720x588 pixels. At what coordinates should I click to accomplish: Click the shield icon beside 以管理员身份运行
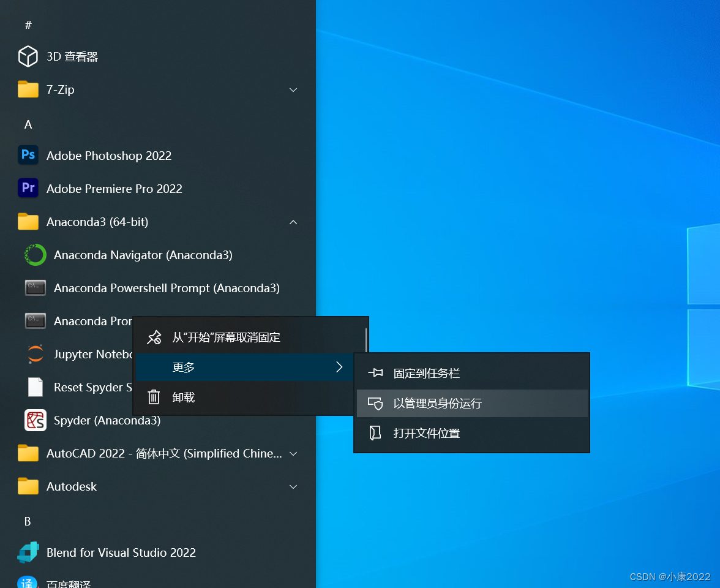(x=375, y=403)
